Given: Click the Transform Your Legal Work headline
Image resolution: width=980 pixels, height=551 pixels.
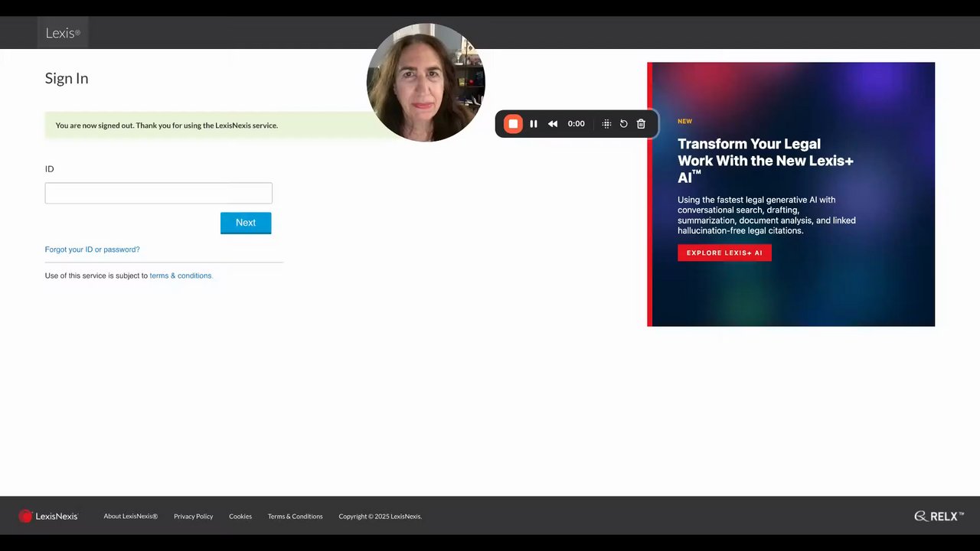Looking at the screenshot, I should click(766, 160).
